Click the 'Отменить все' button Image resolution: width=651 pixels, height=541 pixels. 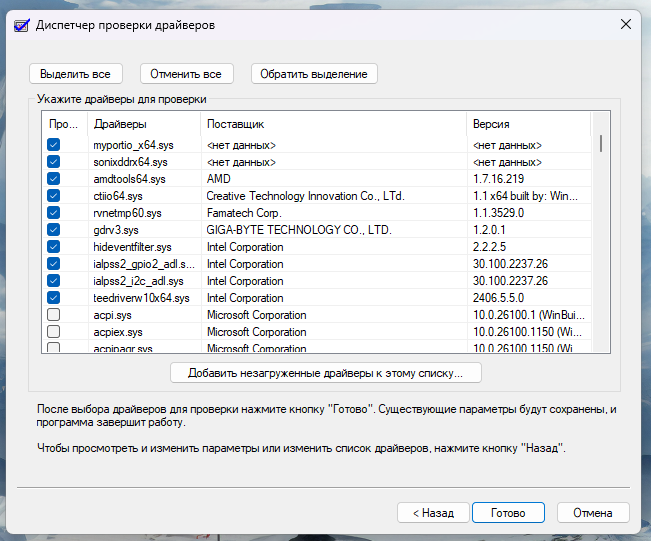tap(186, 74)
